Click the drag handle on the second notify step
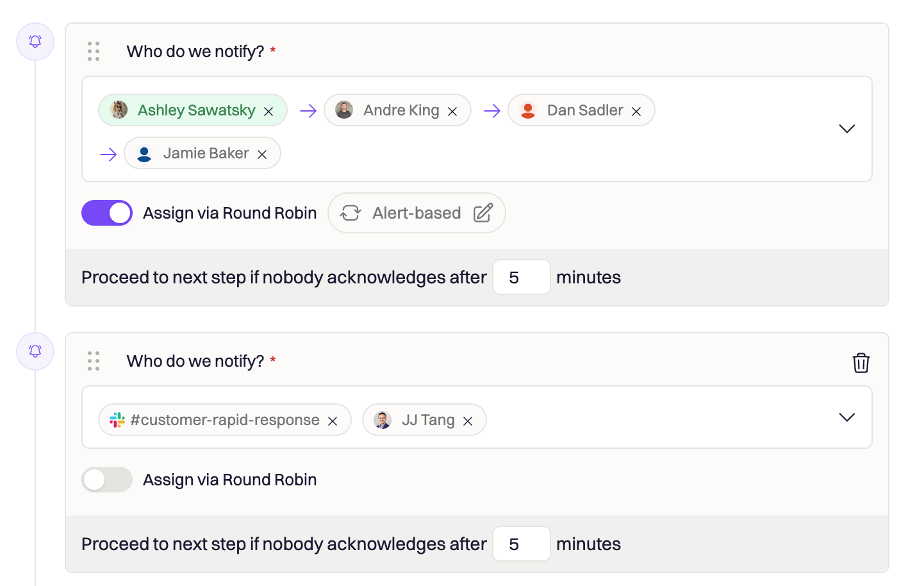 94,361
